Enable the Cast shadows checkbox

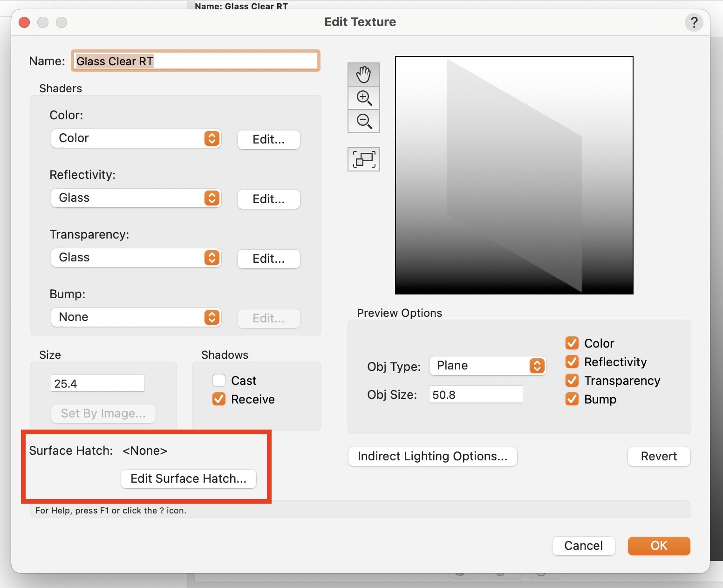click(x=218, y=380)
